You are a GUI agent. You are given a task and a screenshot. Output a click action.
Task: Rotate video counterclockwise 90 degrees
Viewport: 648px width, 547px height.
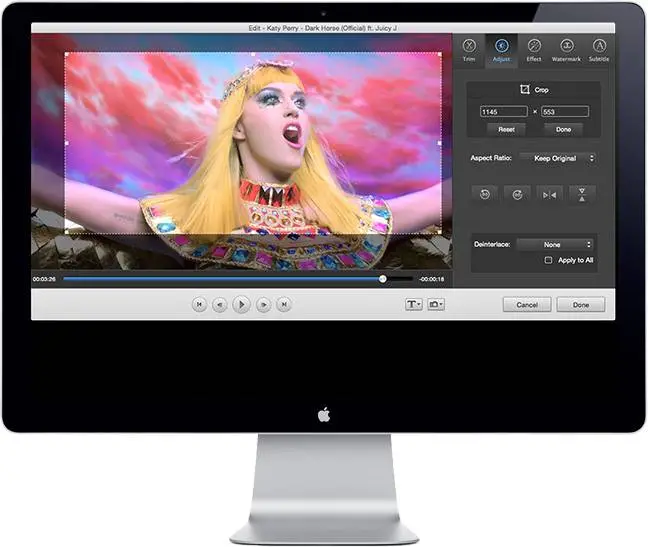(485, 194)
